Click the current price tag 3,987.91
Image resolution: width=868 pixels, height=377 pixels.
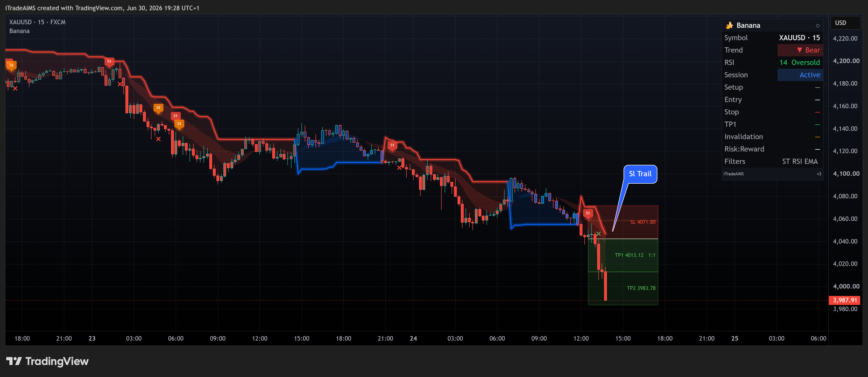pos(844,300)
